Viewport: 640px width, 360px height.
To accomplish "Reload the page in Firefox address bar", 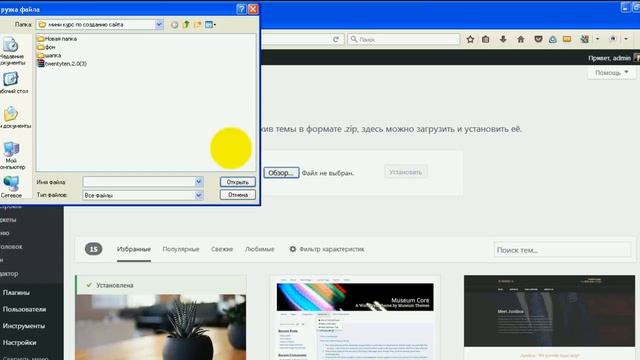I will (x=336, y=39).
